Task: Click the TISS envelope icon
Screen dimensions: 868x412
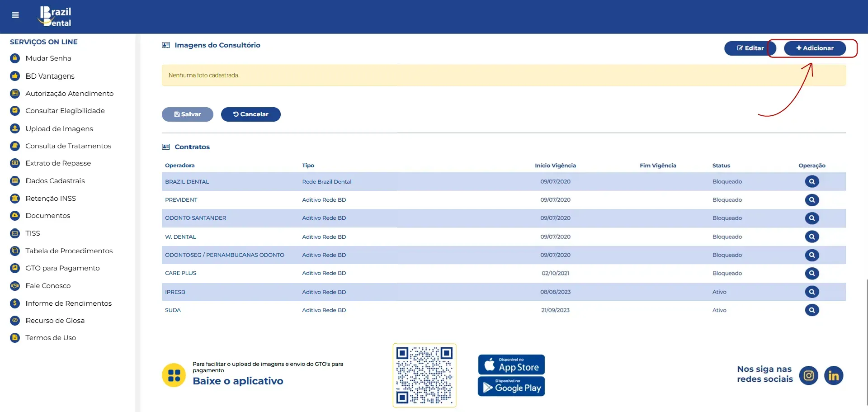Action: click(x=15, y=233)
